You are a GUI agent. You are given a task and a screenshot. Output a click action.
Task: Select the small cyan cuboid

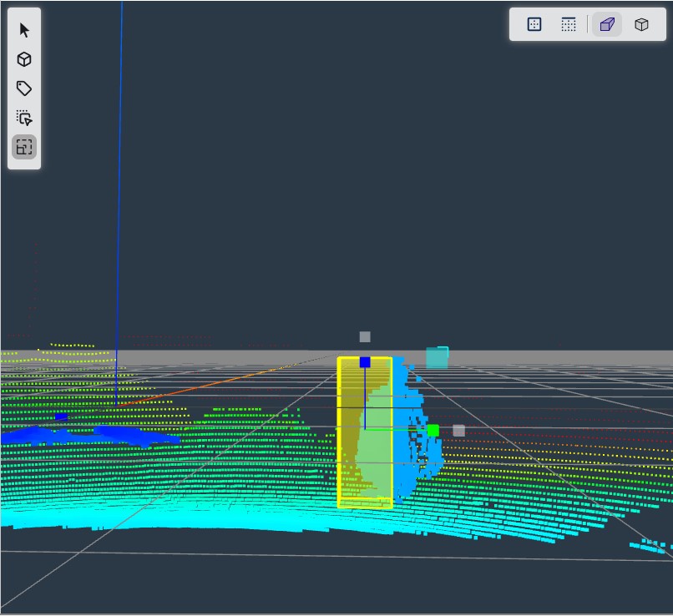pyautogui.click(x=437, y=358)
